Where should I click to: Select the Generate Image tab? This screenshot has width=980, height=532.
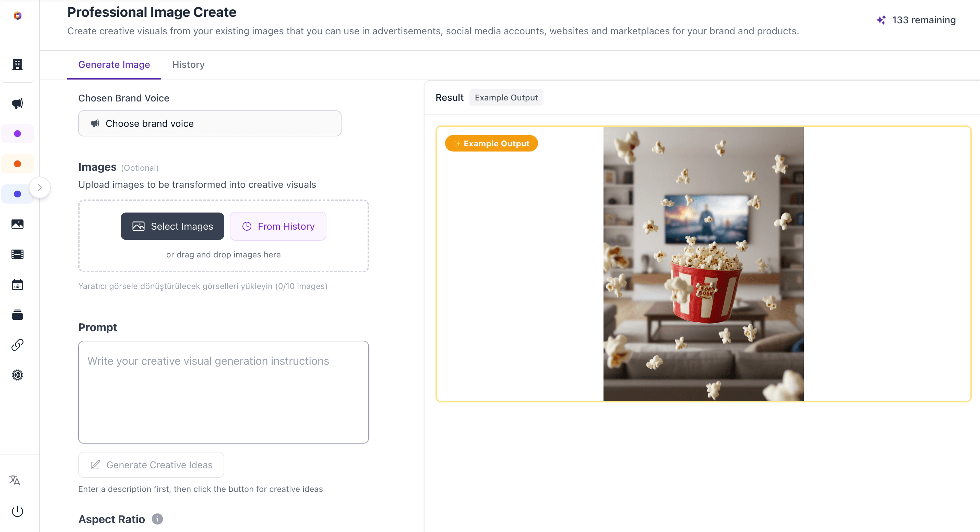[x=114, y=65]
